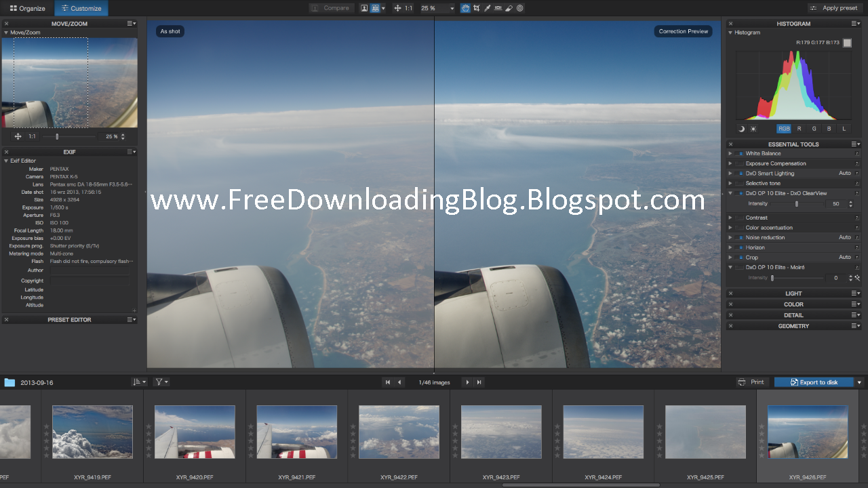Expand the White Balance tool

pos(730,154)
